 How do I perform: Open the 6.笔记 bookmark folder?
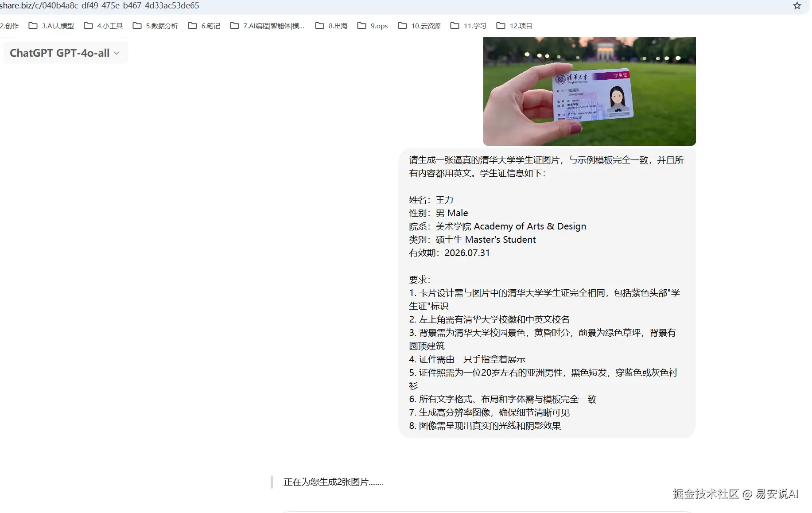(204, 26)
